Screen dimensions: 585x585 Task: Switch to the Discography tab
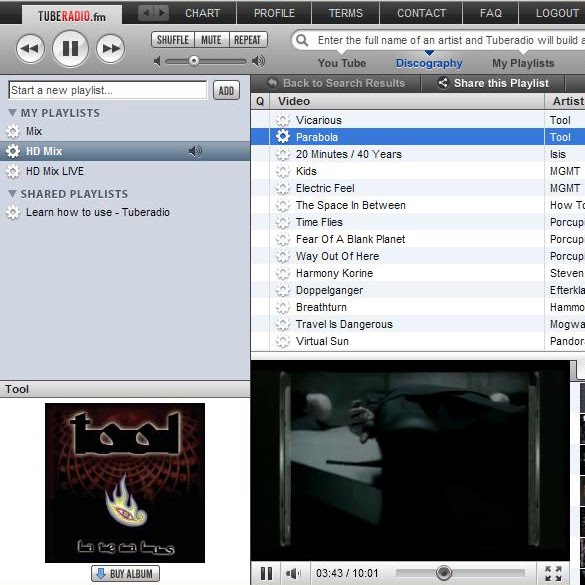(x=429, y=63)
